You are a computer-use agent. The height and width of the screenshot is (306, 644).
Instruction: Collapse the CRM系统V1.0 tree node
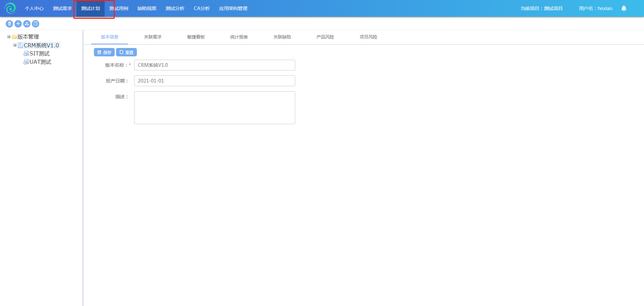(x=15, y=45)
